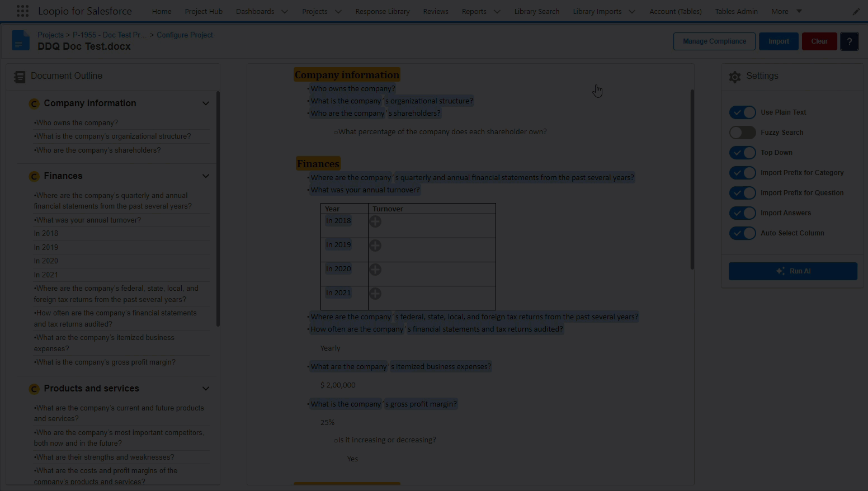Click the Document Outline panel icon
This screenshot has height=491, width=868.
(20, 77)
